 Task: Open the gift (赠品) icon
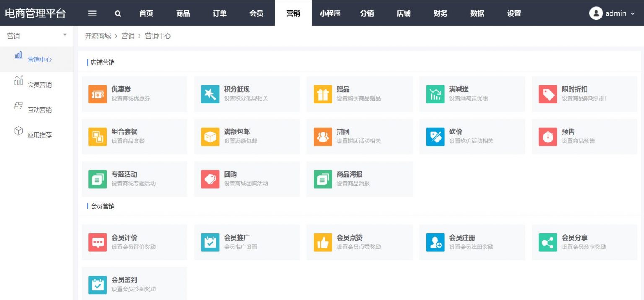coord(323,94)
